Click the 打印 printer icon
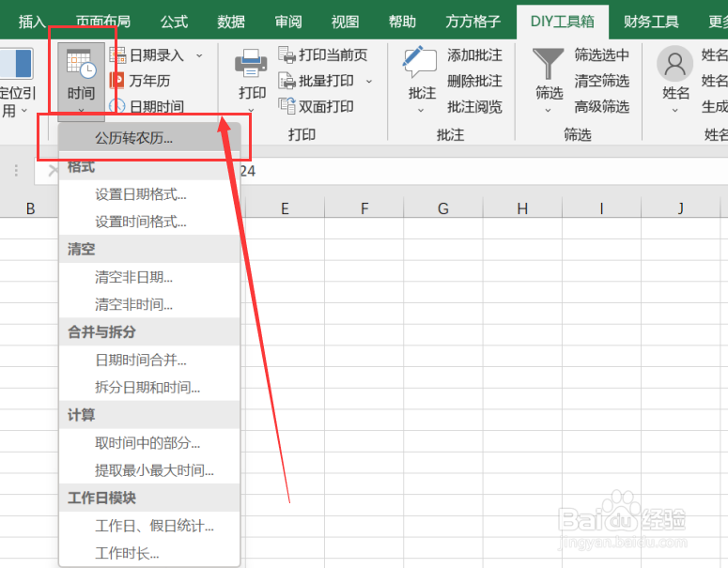Viewport: 728px width, 568px height. coord(251,64)
